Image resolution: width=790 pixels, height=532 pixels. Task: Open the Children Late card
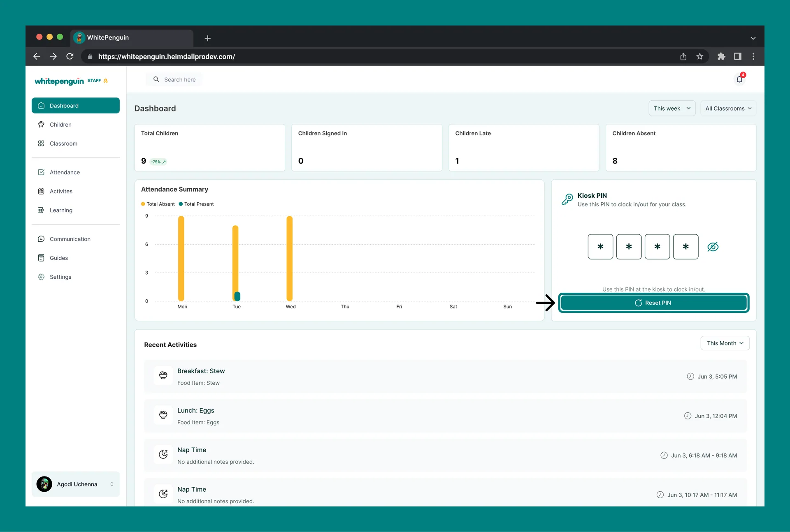click(x=524, y=148)
